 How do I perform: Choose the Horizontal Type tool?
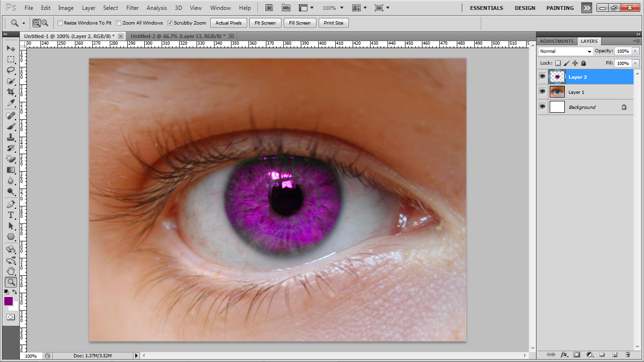(10, 214)
